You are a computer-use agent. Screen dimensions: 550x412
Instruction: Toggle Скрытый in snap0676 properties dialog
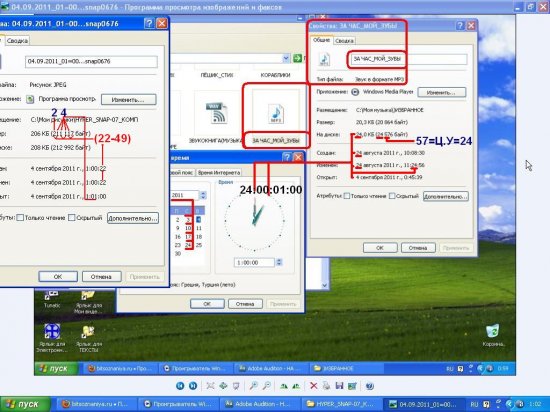point(72,218)
